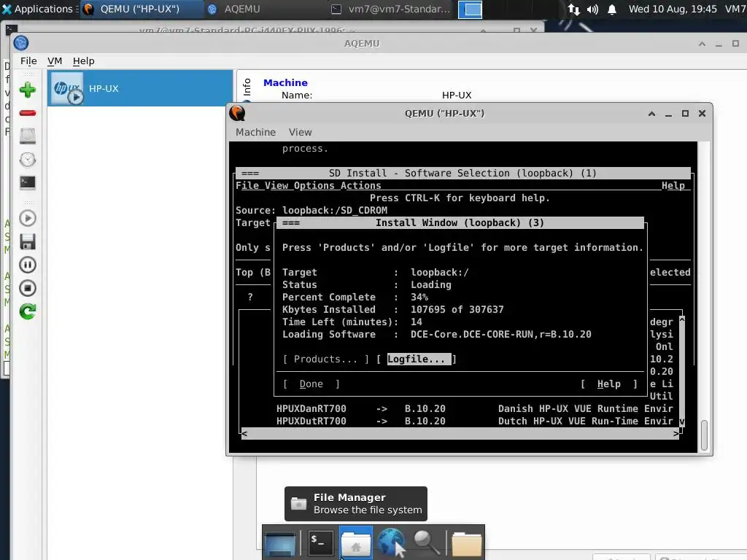Click the Source: loopback:/SD_CDROM text
Viewport: 747px width, 560px height.
(311, 210)
